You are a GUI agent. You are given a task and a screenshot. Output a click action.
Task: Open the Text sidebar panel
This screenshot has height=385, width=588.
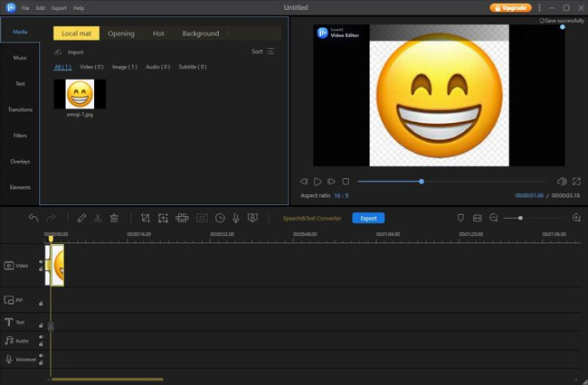pyautogui.click(x=20, y=83)
